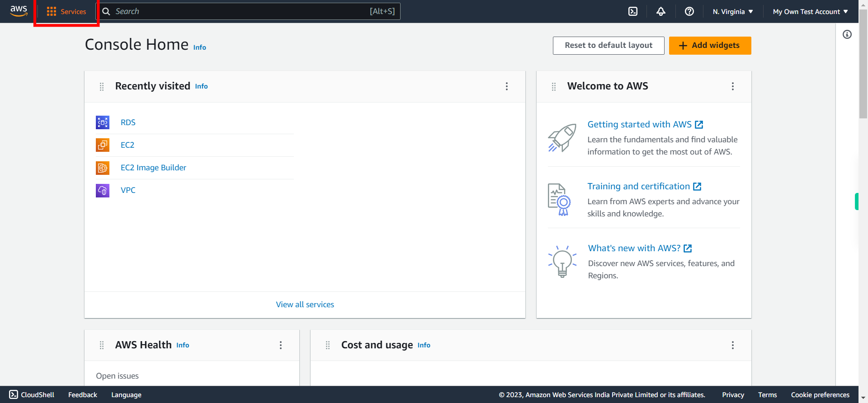Click the EC2 service icon
Screen dimensions: 868x403
tap(103, 145)
